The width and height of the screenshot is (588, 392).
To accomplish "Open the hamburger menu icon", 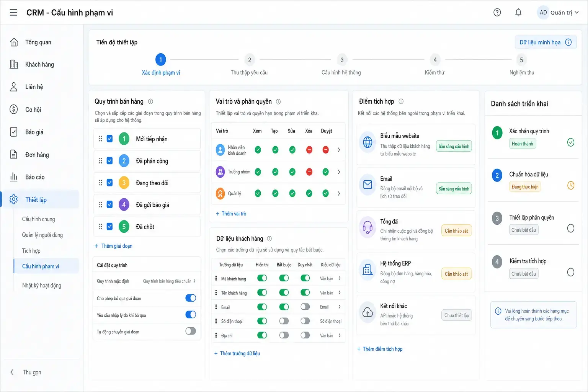I will (x=13, y=13).
